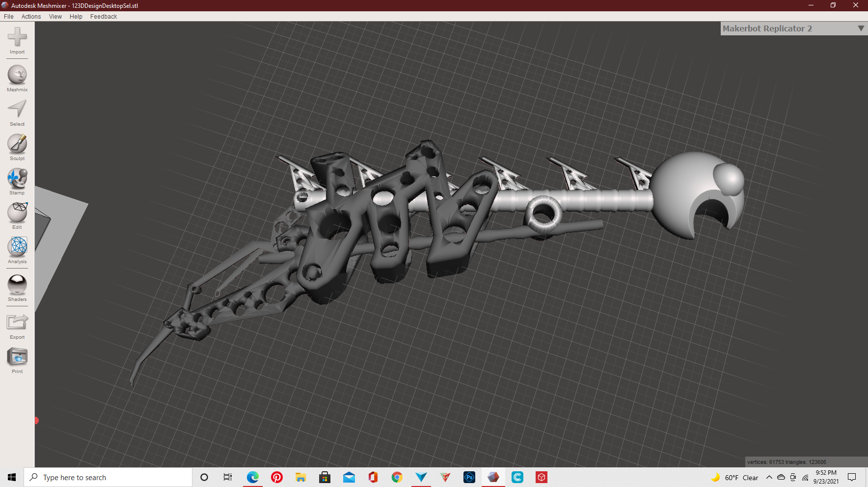
Task: Open the teal C app on taskbar
Action: 517,477
